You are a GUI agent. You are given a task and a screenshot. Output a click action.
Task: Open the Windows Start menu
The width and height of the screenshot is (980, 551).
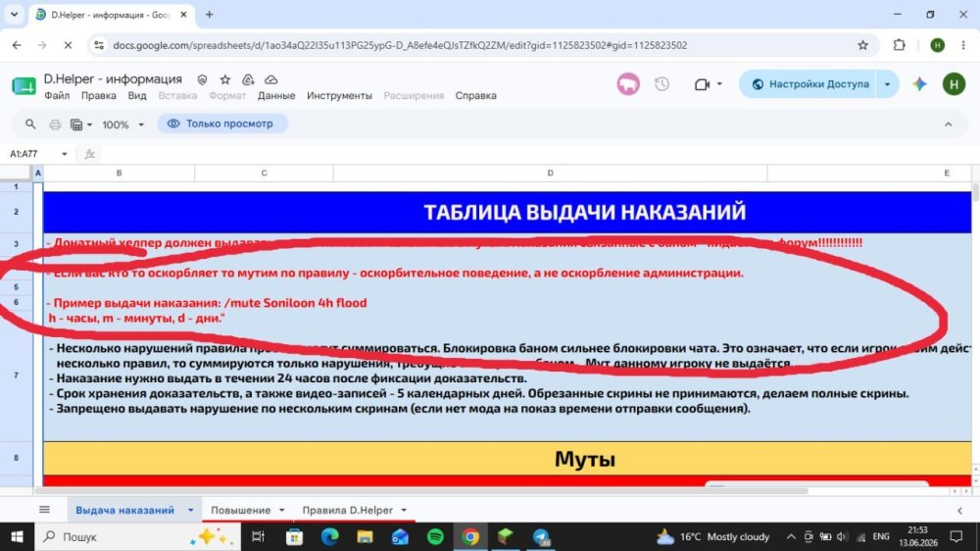[17, 536]
